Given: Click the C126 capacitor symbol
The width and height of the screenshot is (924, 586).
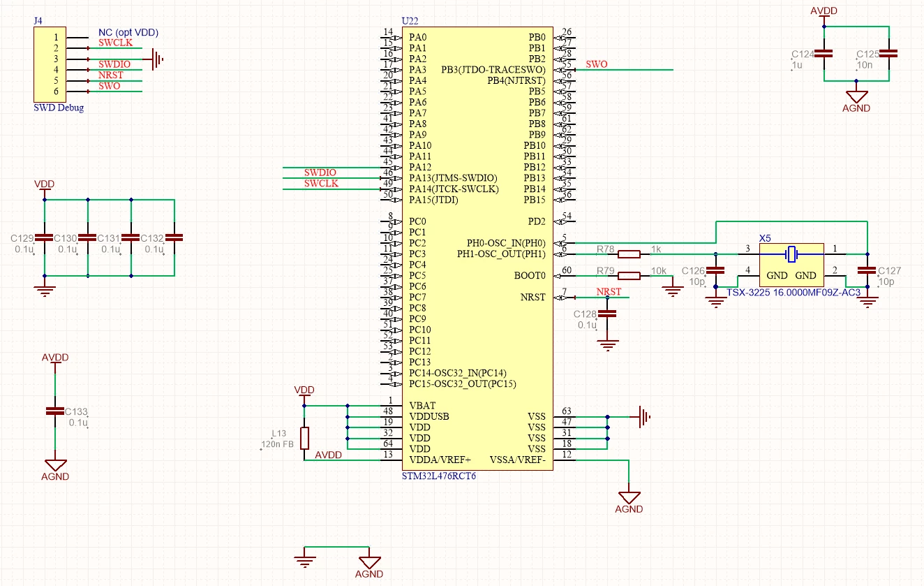Looking at the screenshot, I should click(715, 270).
